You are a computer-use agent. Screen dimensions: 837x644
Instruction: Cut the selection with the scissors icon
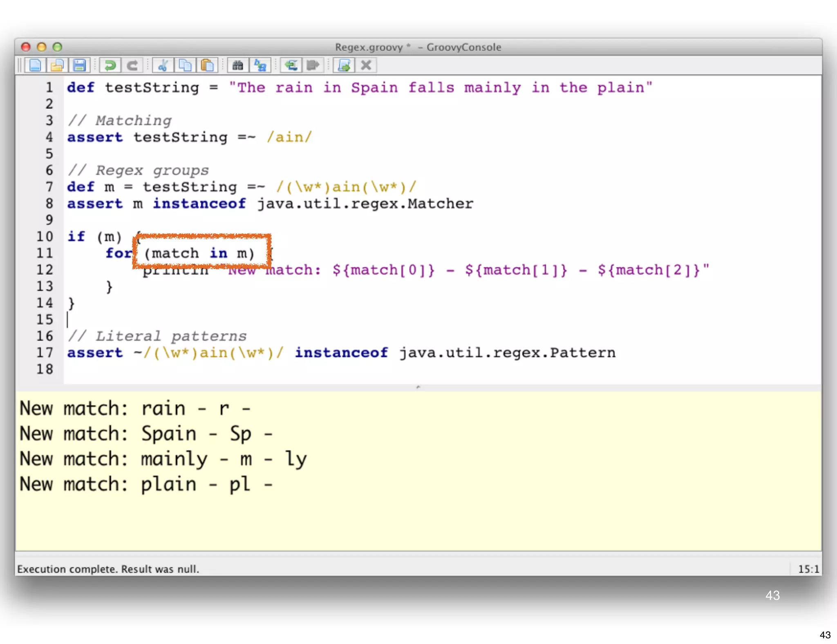[163, 65]
